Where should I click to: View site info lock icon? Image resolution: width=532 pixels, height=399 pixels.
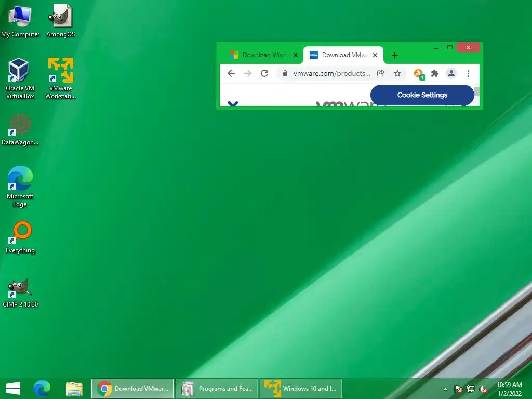coord(285,73)
